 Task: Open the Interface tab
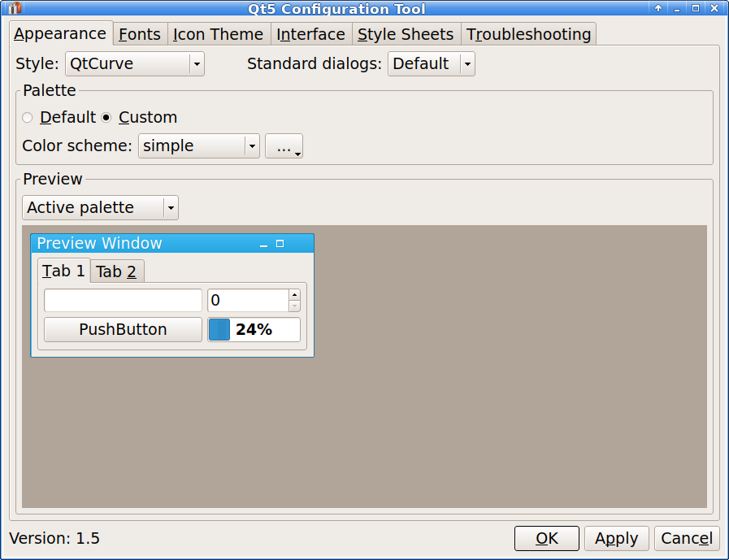tap(310, 34)
